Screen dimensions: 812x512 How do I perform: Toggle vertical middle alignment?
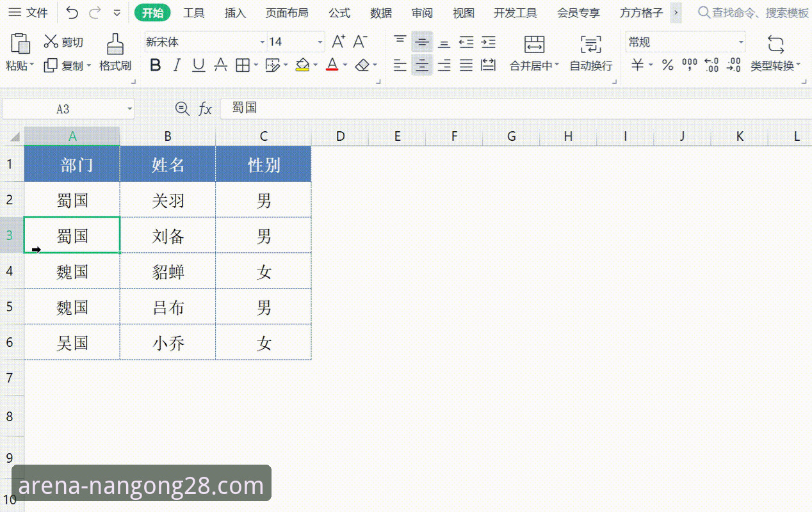422,40
